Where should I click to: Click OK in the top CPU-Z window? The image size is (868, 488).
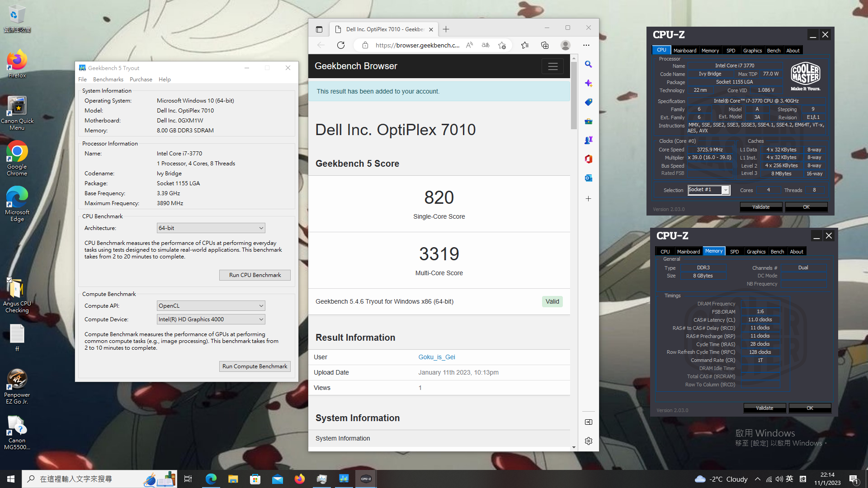[807, 207]
